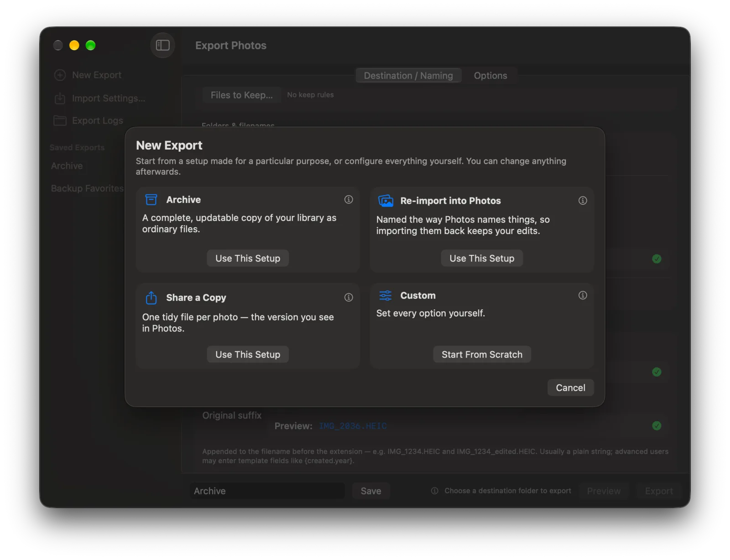This screenshot has height=560, width=730.
Task: Use This Setup for Re-import into Photos
Action: coord(482,258)
